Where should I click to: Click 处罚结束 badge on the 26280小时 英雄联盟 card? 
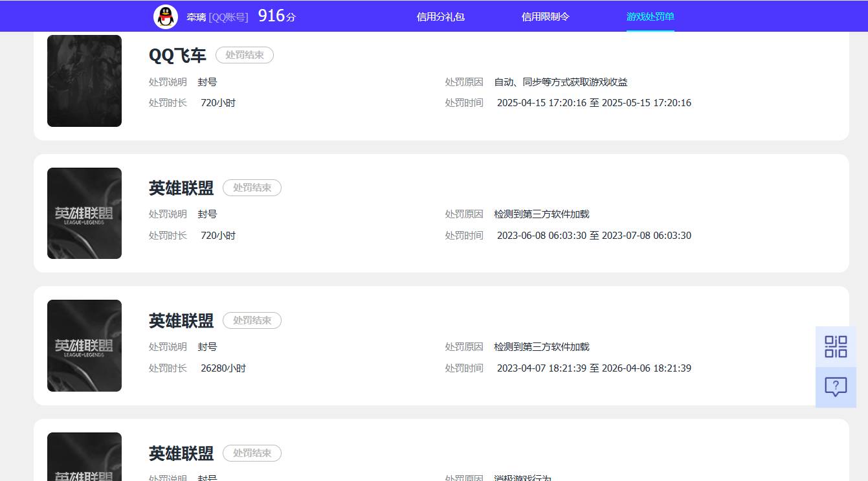[252, 320]
